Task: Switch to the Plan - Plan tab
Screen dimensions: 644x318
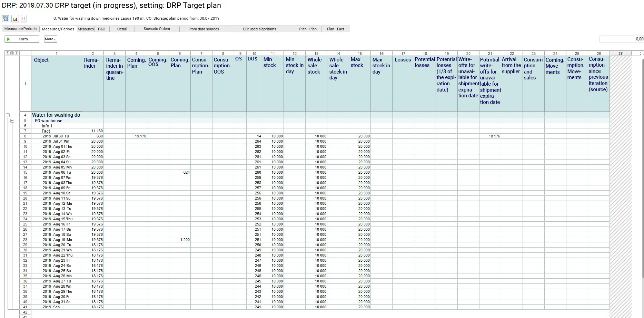Action: (308, 29)
